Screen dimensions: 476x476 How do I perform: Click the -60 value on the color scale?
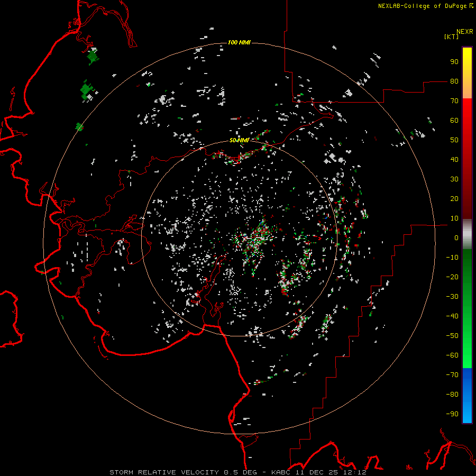tap(452, 355)
